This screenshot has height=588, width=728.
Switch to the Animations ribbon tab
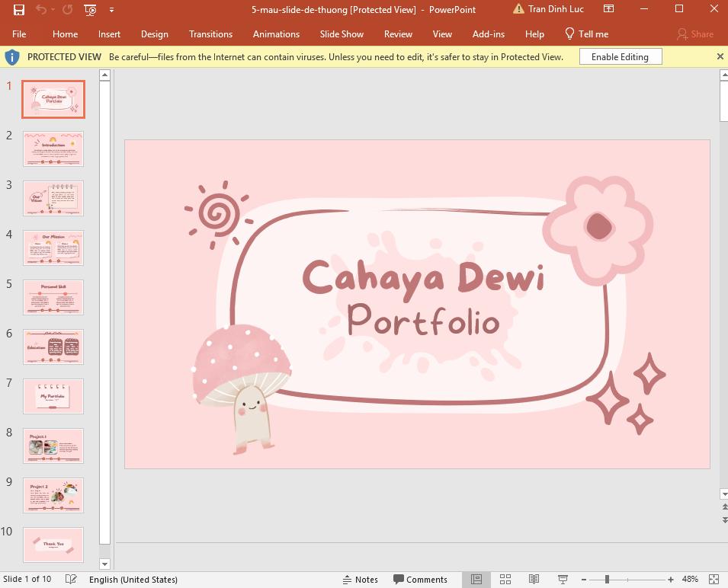pyautogui.click(x=276, y=34)
